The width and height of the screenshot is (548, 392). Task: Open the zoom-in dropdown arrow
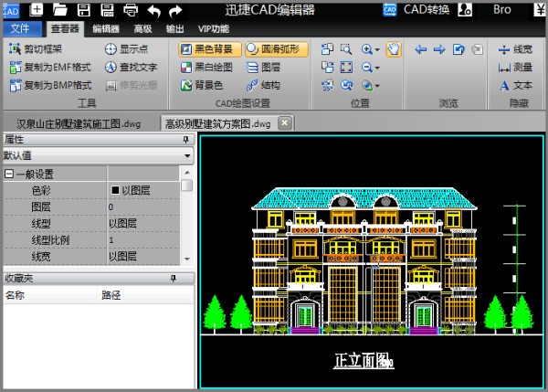click(377, 49)
